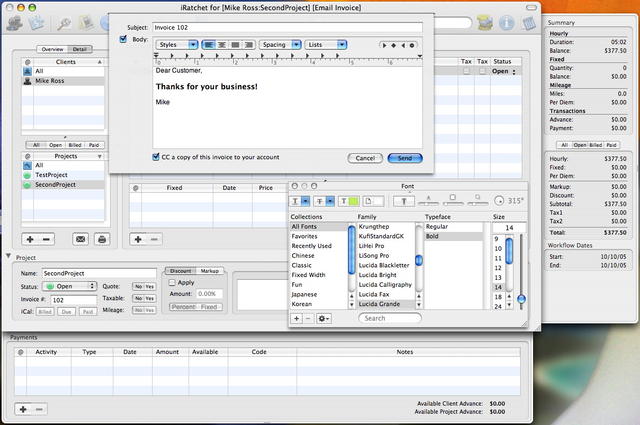Click the clients people icon in main toolbar
The height and width of the screenshot is (425, 640).
click(x=15, y=23)
